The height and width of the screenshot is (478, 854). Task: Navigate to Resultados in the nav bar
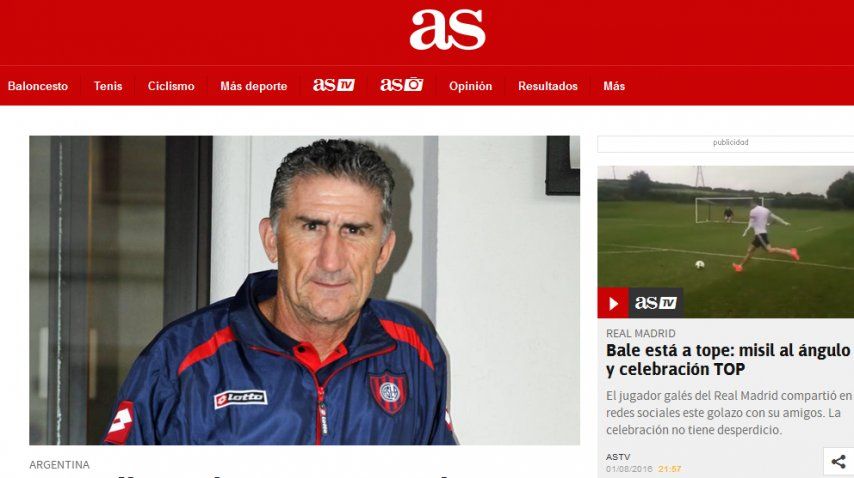(547, 86)
